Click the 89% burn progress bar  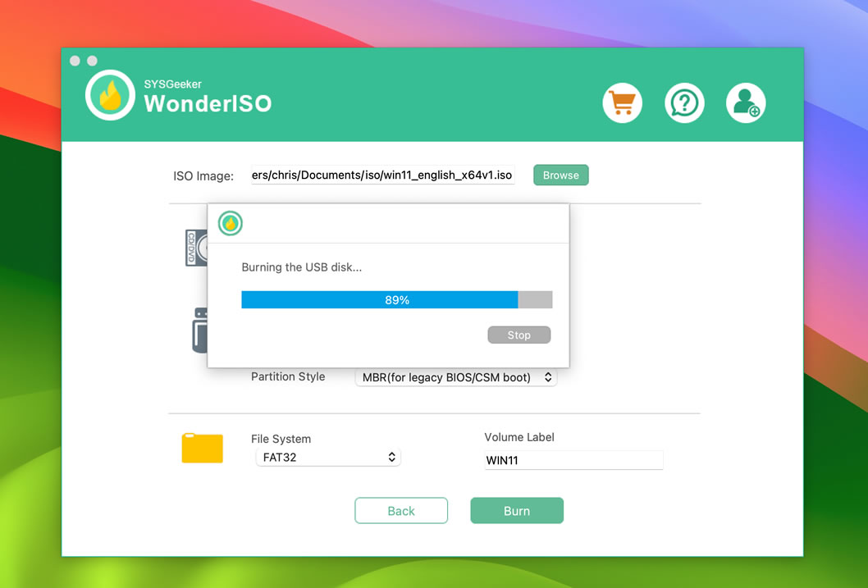[397, 300]
